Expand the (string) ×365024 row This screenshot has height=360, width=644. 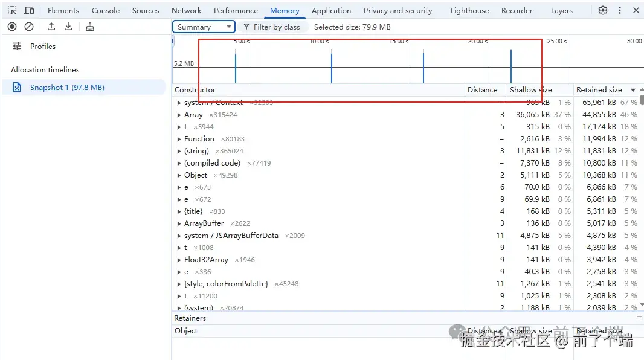pos(179,151)
